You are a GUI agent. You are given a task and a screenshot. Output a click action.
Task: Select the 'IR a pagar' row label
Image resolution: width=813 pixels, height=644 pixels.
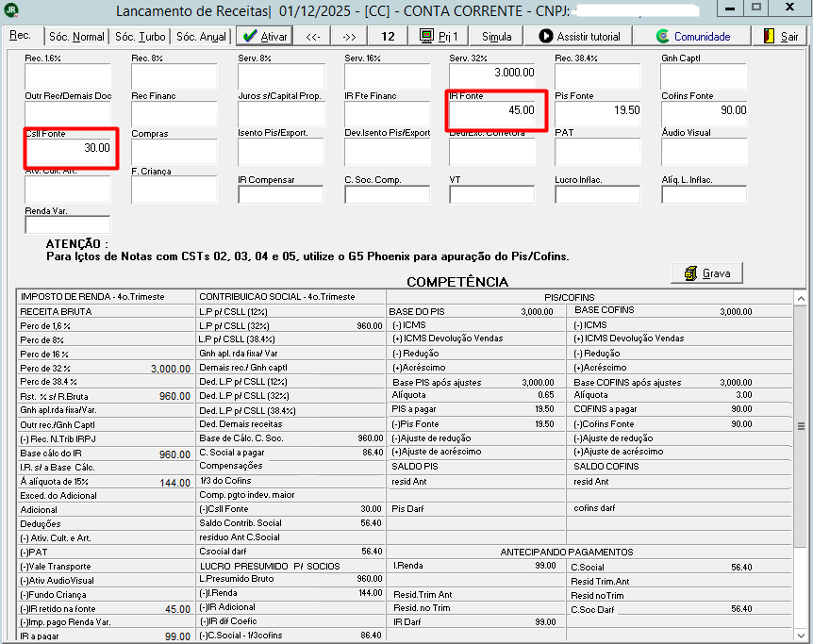point(40,636)
